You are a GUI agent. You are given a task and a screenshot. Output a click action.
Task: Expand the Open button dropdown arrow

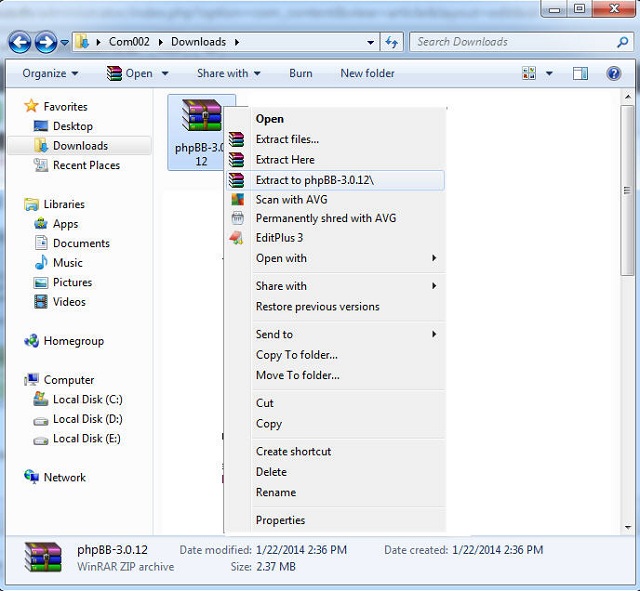pyautogui.click(x=165, y=73)
